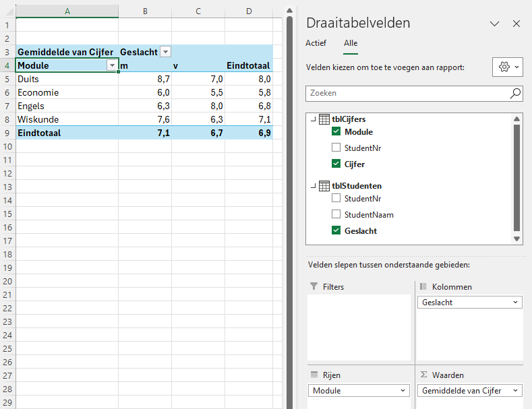Open Geslacht dropdown in Kolommen area

pos(516,303)
